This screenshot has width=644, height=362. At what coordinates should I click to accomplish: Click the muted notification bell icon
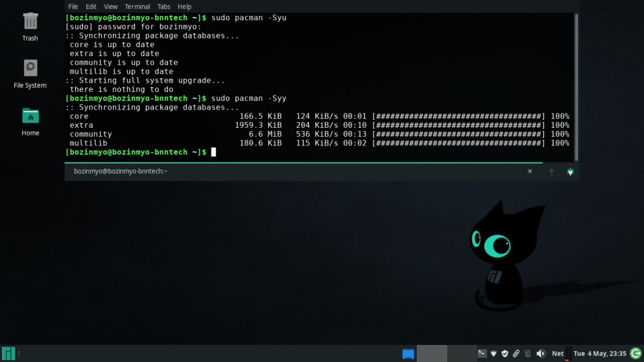coord(528,354)
